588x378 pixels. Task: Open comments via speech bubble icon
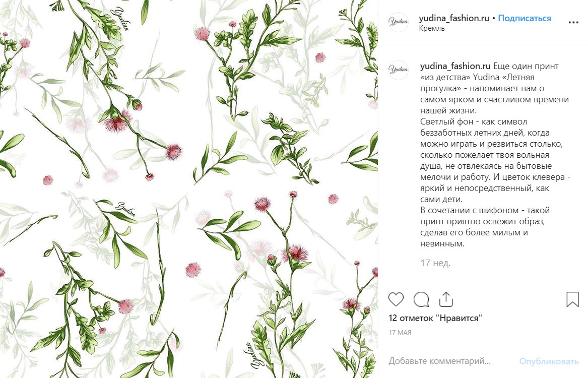(421, 299)
